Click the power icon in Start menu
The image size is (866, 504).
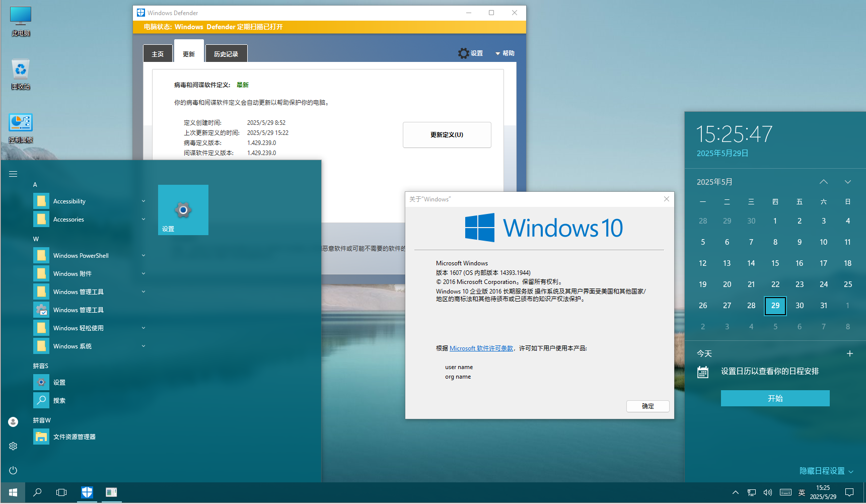point(13,470)
